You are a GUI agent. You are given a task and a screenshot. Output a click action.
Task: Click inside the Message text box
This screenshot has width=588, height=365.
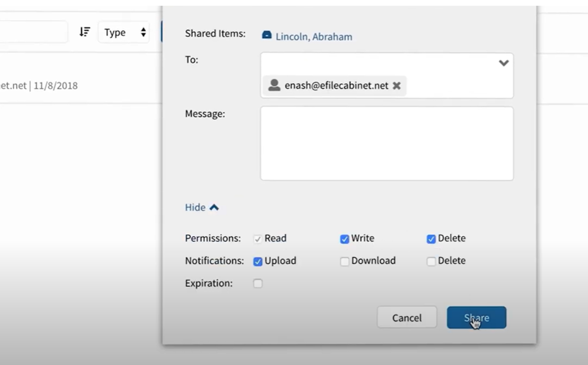click(387, 143)
